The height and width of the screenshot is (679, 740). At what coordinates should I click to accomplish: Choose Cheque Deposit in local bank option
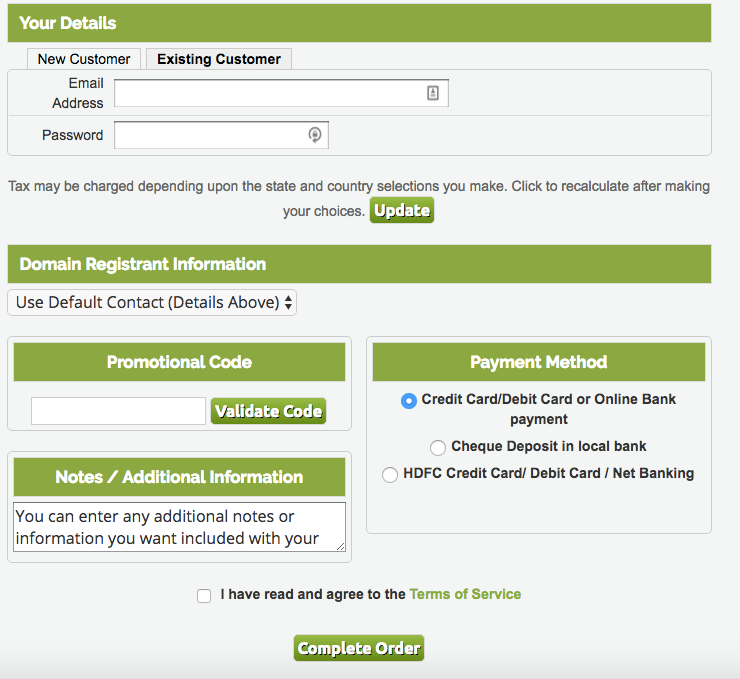click(x=438, y=447)
